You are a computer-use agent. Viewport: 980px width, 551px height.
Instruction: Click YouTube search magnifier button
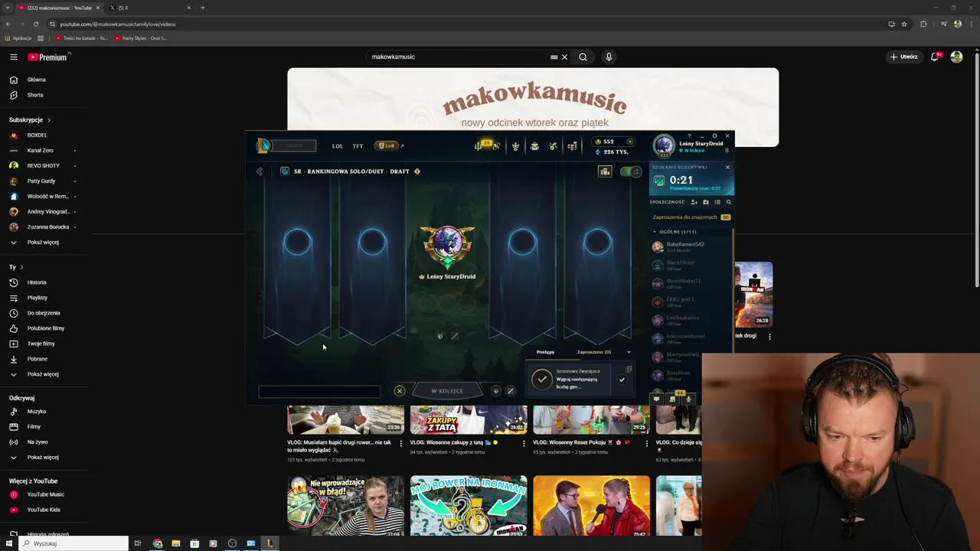click(583, 57)
